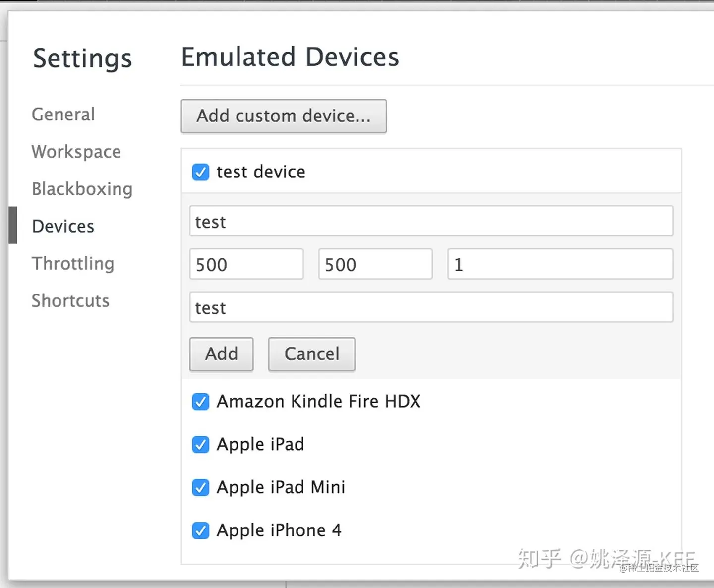Click Add custom device button
Image resolution: width=714 pixels, height=588 pixels.
tap(283, 116)
